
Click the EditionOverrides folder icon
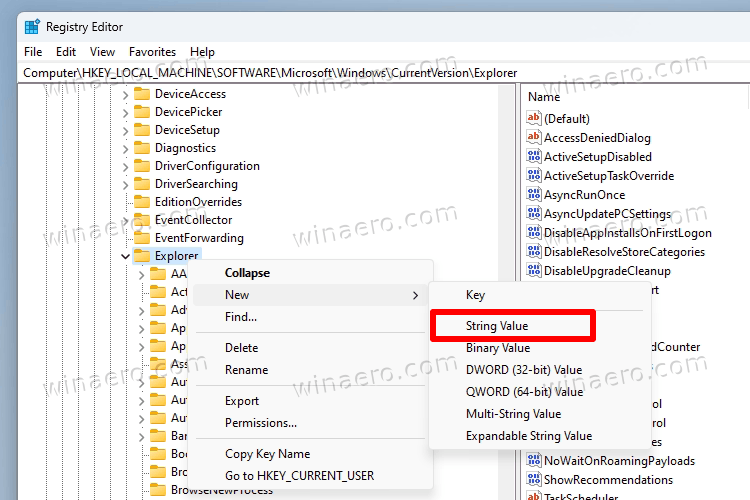[142, 201]
